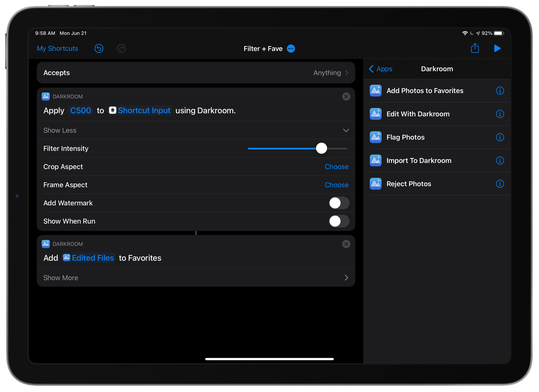Image resolution: width=539 pixels, height=392 pixels.
Task: Open the Accepts Anything row
Action: pyautogui.click(x=196, y=73)
